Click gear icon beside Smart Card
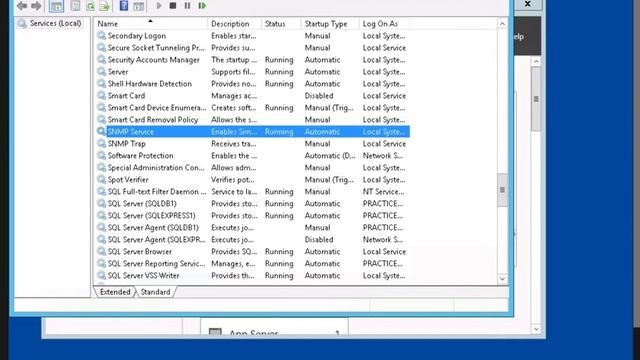 pyautogui.click(x=101, y=96)
